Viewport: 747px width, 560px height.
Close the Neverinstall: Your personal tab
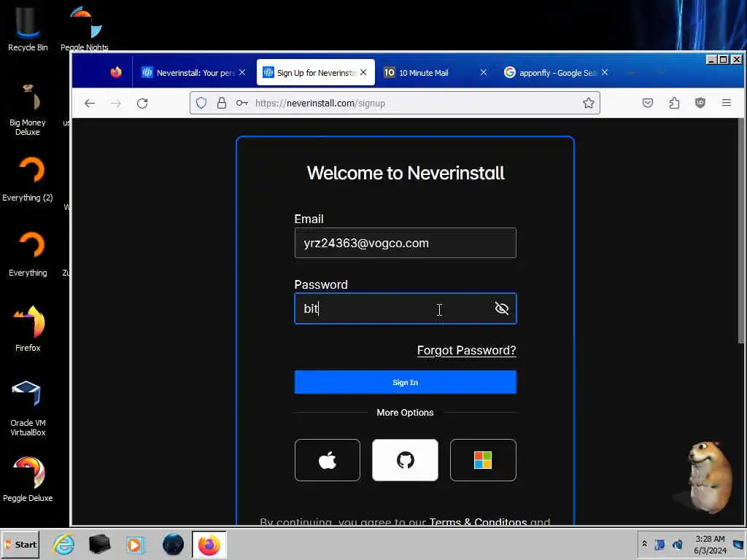[x=242, y=72]
